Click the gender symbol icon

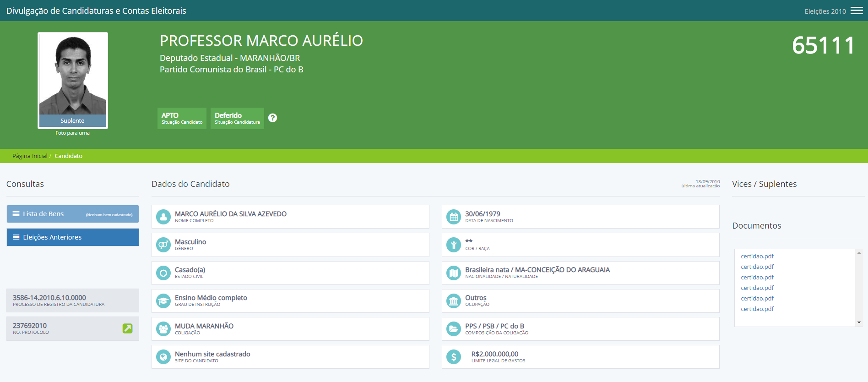click(163, 245)
